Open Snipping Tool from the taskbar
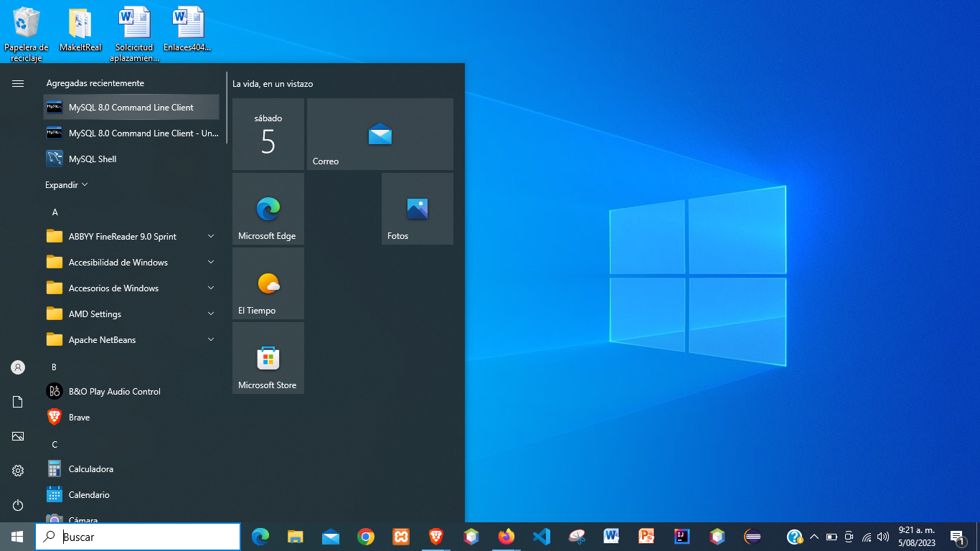980x551 pixels. tap(577, 537)
